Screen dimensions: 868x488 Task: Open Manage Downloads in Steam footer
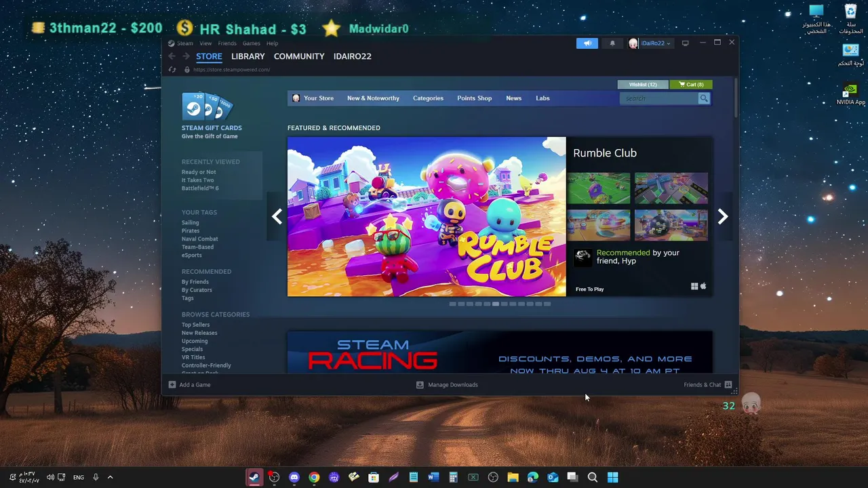(x=447, y=385)
